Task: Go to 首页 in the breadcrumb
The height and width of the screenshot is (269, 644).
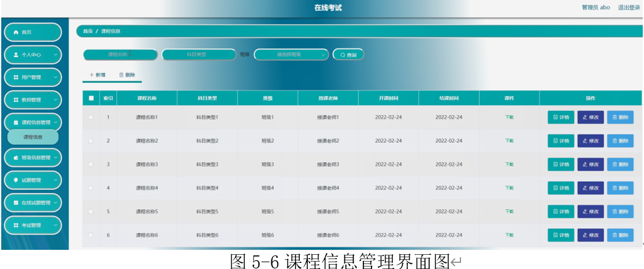Action: [x=88, y=31]
